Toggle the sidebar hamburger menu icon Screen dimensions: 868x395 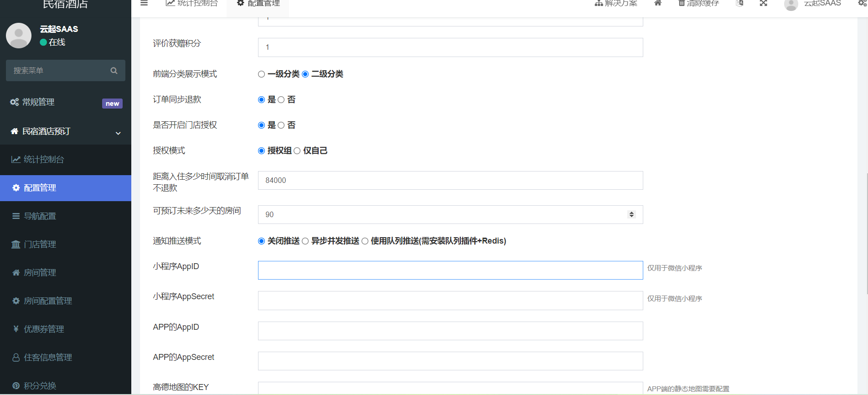click(144, 3)
